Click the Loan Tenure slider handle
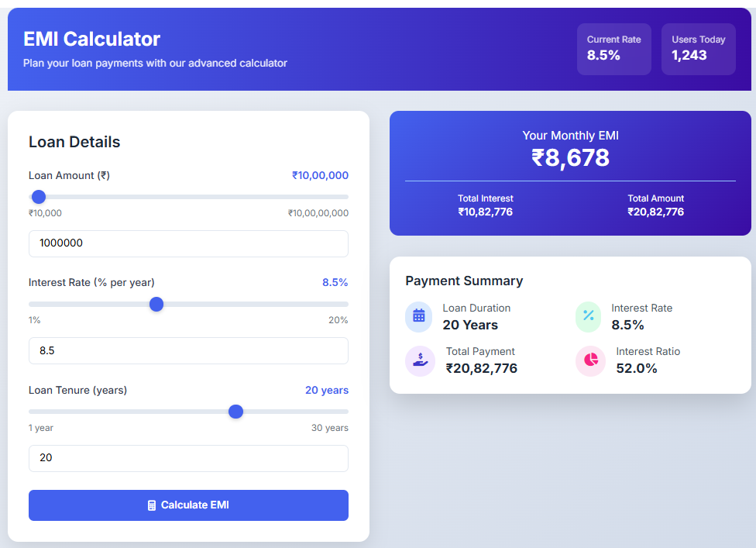This screenshot has width=756, height=548. (x=236, y=412)
